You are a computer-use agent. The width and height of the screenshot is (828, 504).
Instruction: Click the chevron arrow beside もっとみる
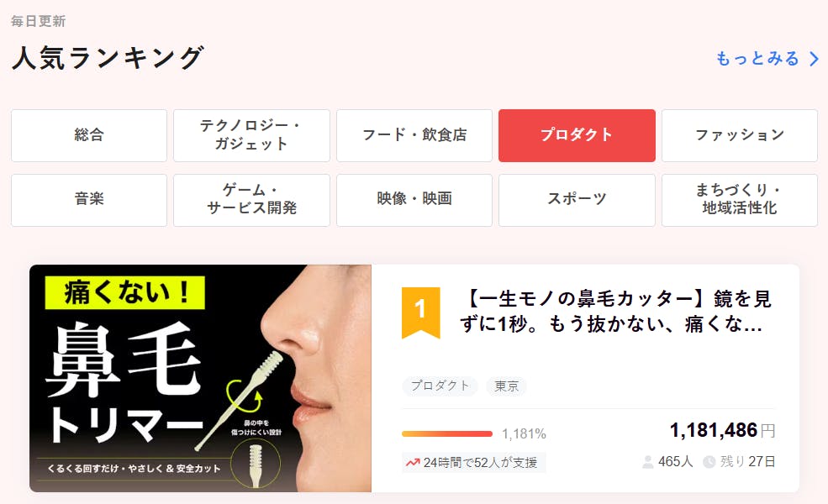[x=815, y=59]
